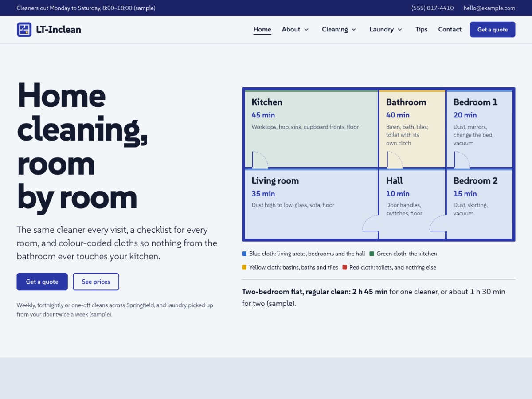The image size is (532, 399).
Task: Click the Bedroom 2 15 min duration
Action: [x=465, y=194]
